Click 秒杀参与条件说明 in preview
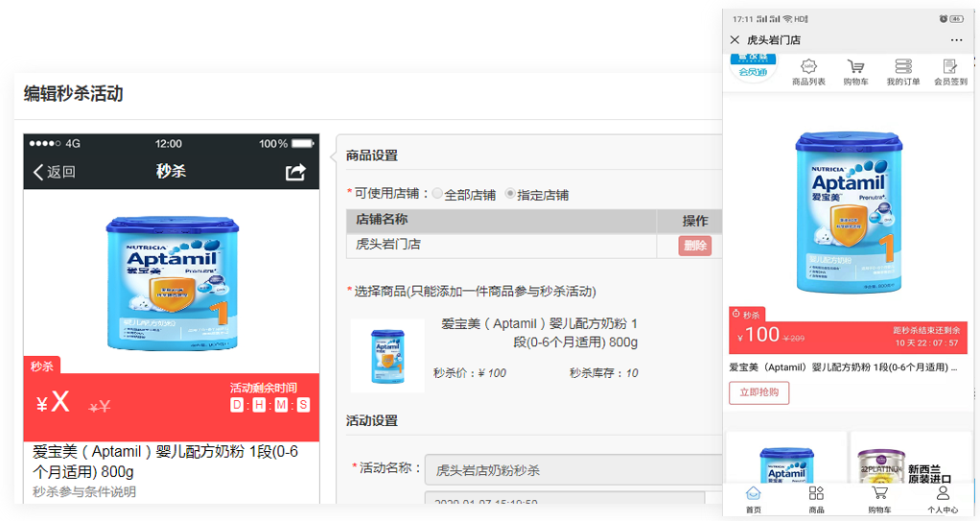The height and width of the screenshot is (521, 980). 83,491
